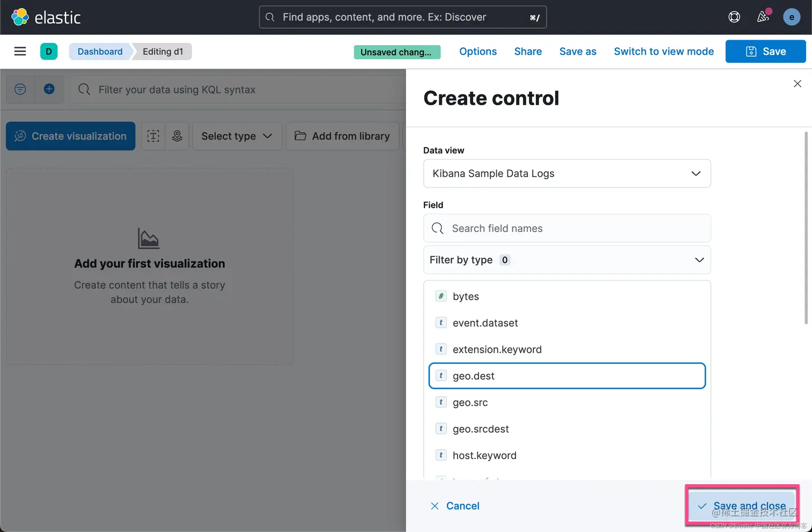Open the newsfeed notifications icon
The height and width of the screenshot is (532, 812).
click(763, 17)
